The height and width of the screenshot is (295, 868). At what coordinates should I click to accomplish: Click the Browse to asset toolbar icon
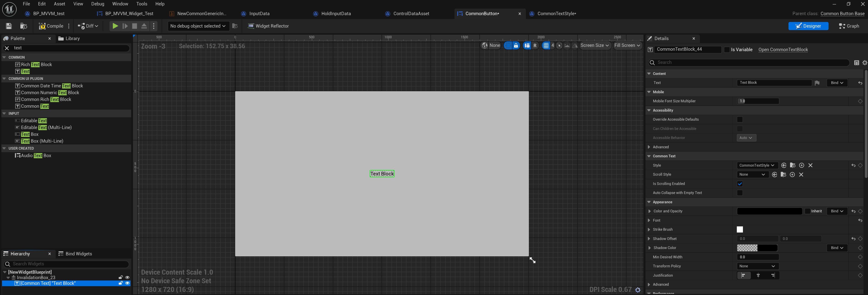coord(24,26)
